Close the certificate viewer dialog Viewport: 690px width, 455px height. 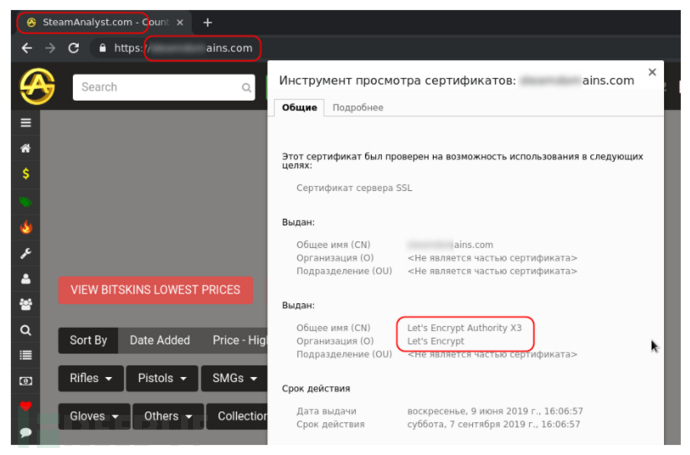pos(652,72)
